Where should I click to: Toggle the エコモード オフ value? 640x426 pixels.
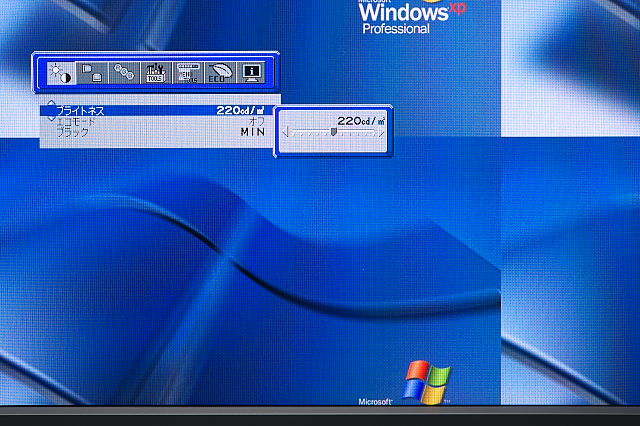pyautogui.click(x=256, y=121)
